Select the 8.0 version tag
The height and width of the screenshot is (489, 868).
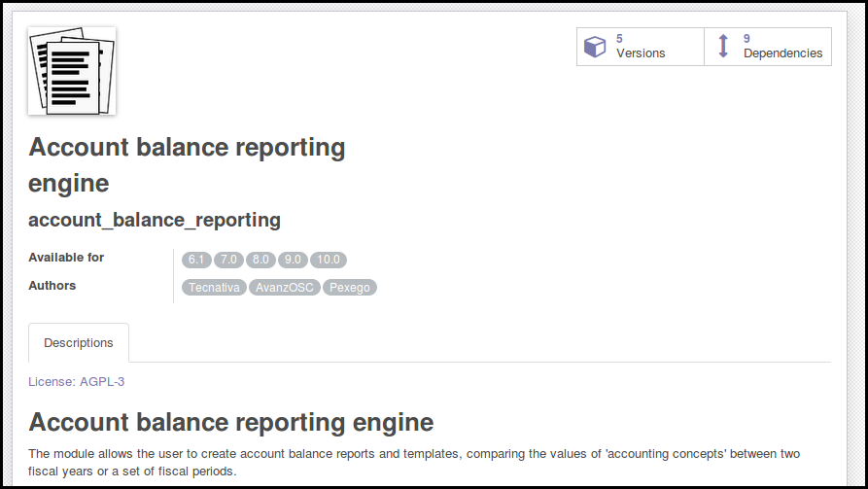pos(260,260)
